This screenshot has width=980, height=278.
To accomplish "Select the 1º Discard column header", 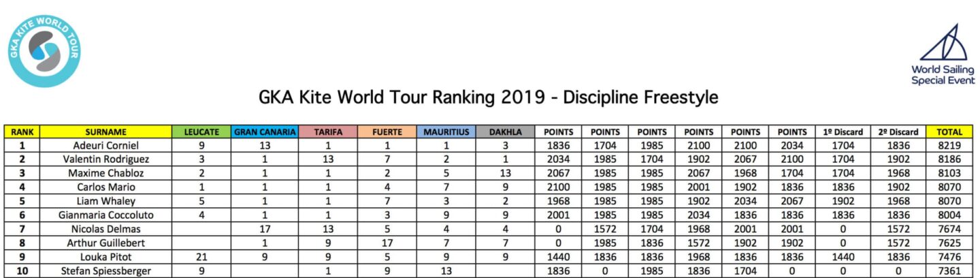I will click(843, 132).
